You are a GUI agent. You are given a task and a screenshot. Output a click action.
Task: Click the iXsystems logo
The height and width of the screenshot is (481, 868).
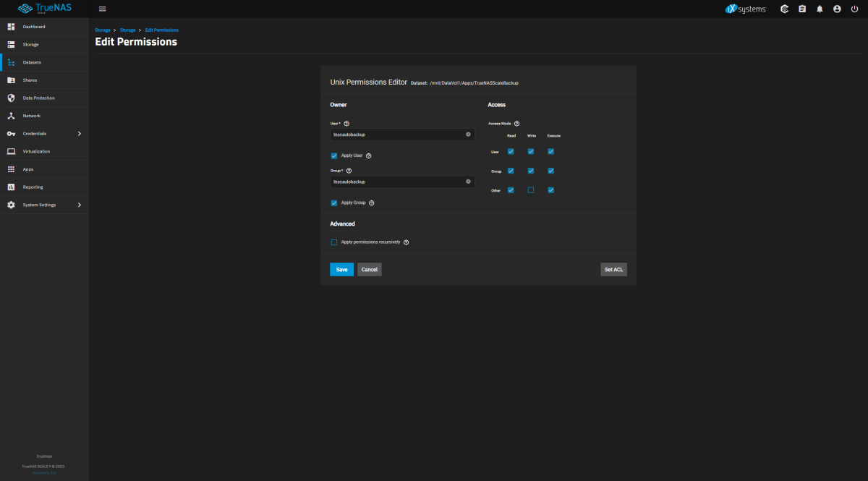(x=745, y=9)
